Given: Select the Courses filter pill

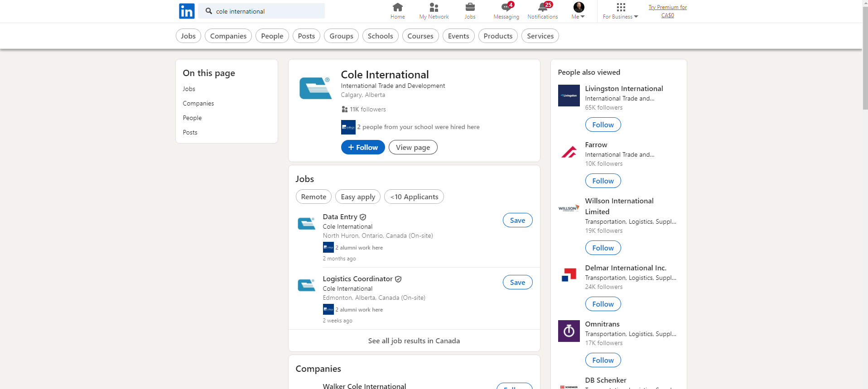Looking at the screenshot, I should (420, 36).
